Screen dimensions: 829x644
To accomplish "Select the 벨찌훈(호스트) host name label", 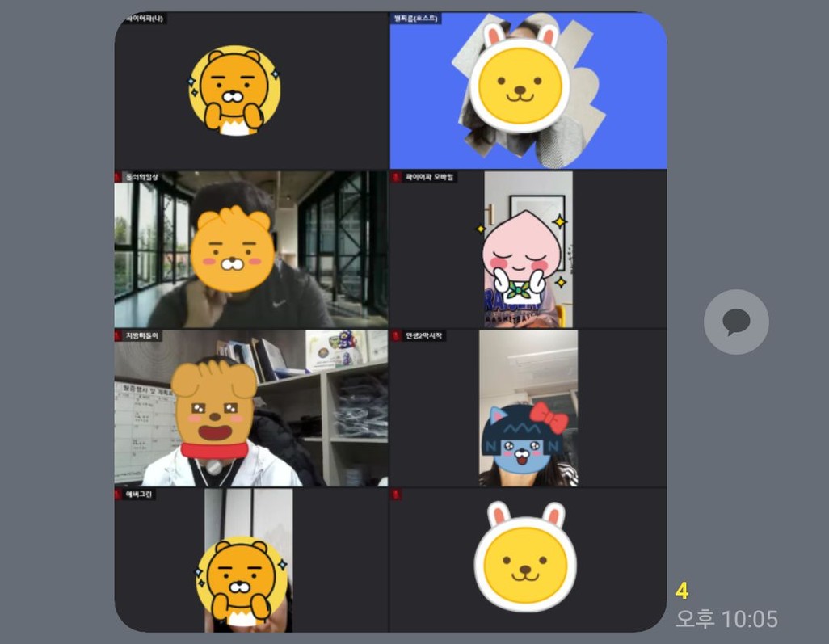I will pos(415,19).
